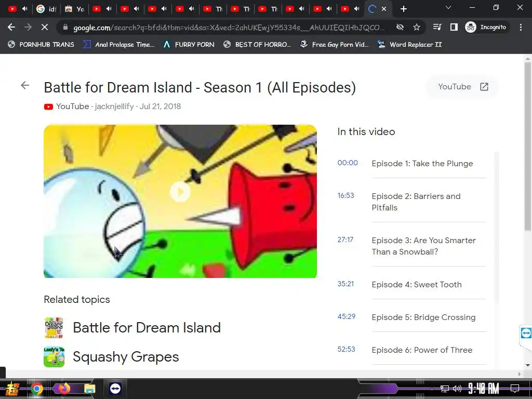Jump to timestamp 52:53
This screenshot has height=399, width=532.
click(346, 349)
